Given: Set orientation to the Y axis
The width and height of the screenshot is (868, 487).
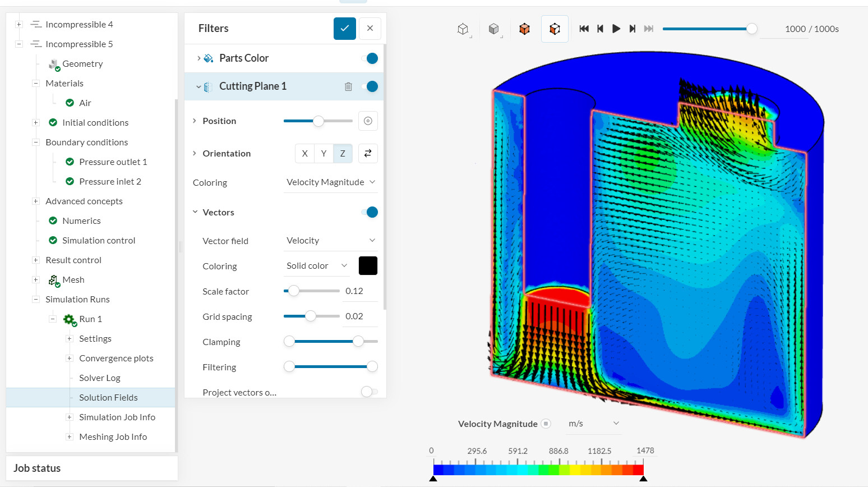Looking at the screenshot, I should point(324,154).
